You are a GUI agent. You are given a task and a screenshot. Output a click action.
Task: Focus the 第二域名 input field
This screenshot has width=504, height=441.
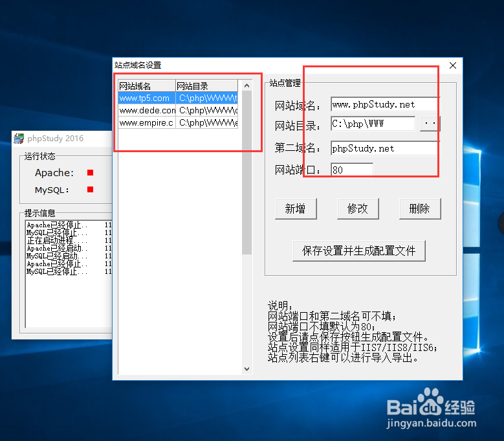(385, 148)
